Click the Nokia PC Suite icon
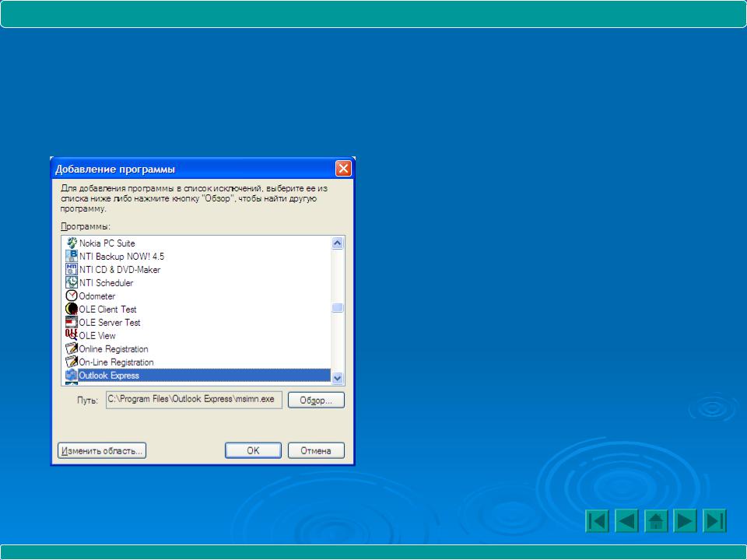This screenshot has height=560, width=747. click(72, 243)
